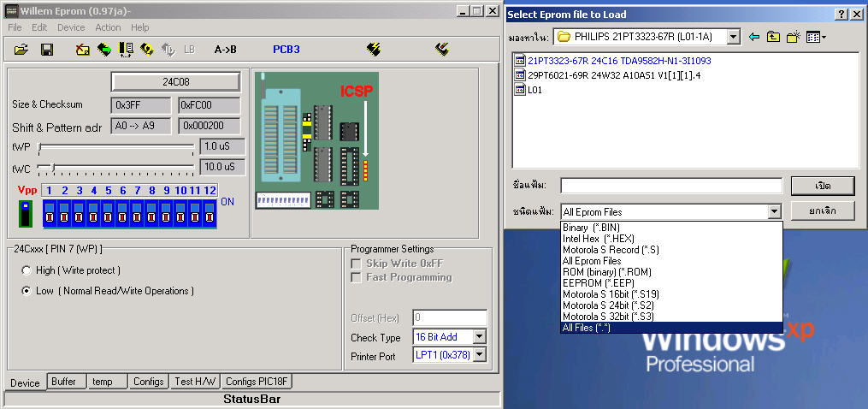The height and width of the screenshot is (409, 868).
Task: Click the Offset (Hex) input field
Action: 450,318
